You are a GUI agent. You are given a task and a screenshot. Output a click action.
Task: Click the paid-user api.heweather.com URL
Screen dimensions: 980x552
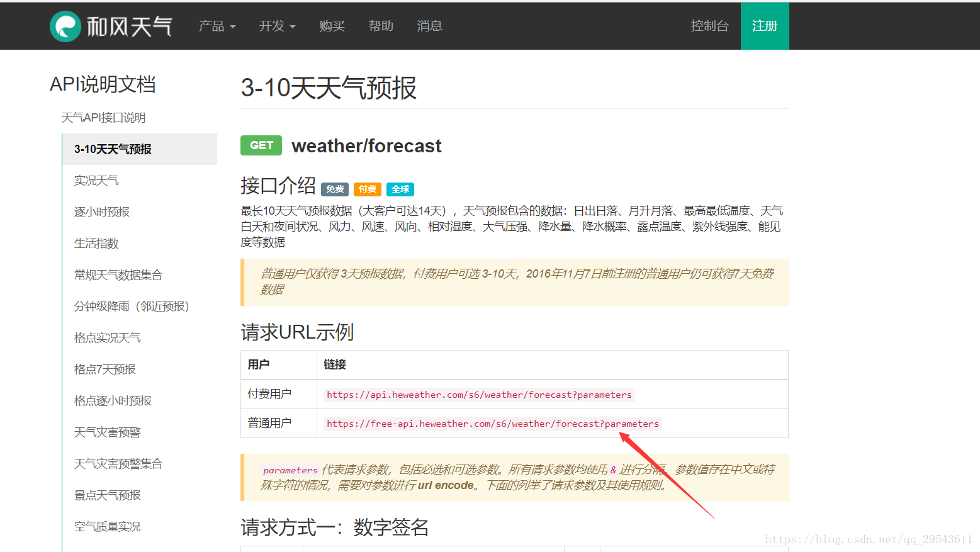click(x=479, y=395)
